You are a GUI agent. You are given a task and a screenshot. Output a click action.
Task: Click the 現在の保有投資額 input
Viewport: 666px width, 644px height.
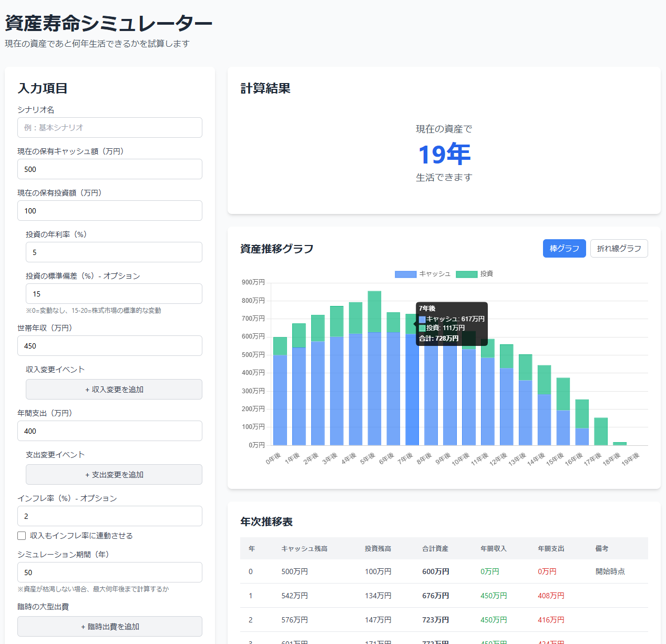point(110,211)
